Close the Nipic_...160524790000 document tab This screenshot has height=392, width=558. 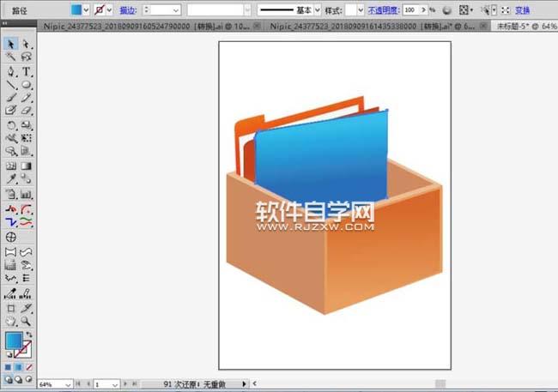click(258, 26)
